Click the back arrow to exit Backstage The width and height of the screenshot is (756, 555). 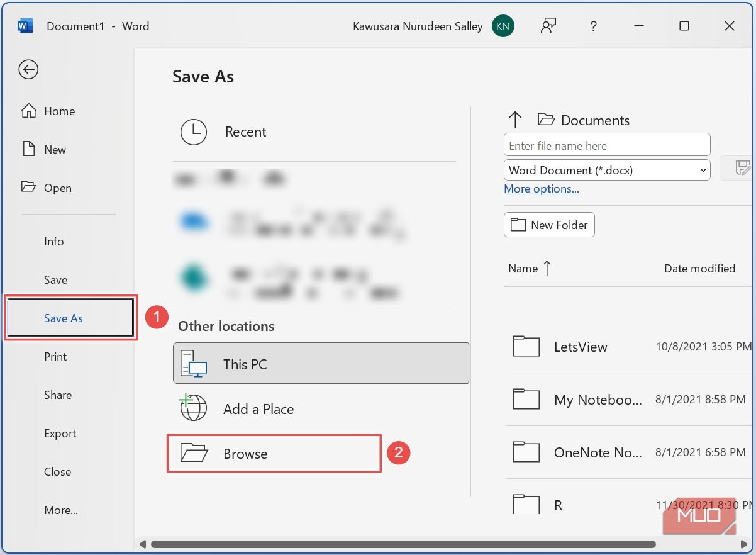pos(28,69)
